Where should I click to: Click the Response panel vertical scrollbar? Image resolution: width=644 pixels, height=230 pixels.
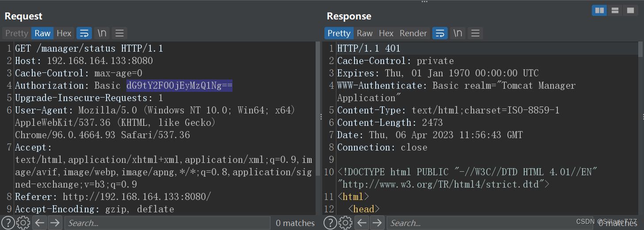[640, 49]
